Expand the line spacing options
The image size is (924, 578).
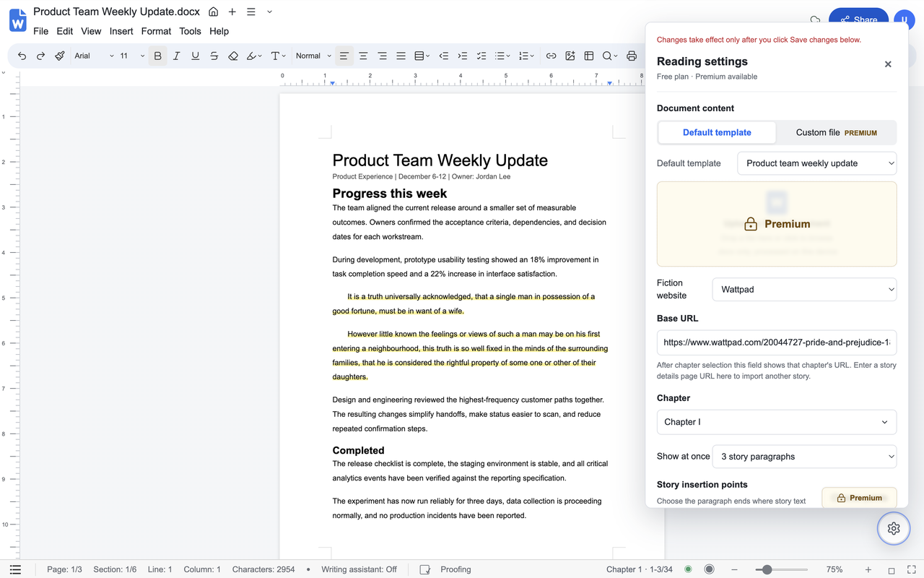pyautogui.click(x=422, y=56)
